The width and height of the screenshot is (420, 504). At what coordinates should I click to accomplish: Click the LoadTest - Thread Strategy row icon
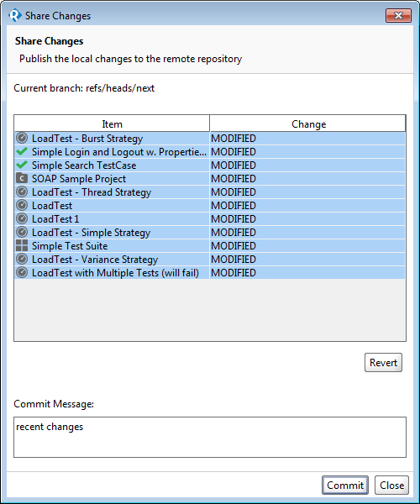click(22, 192)
